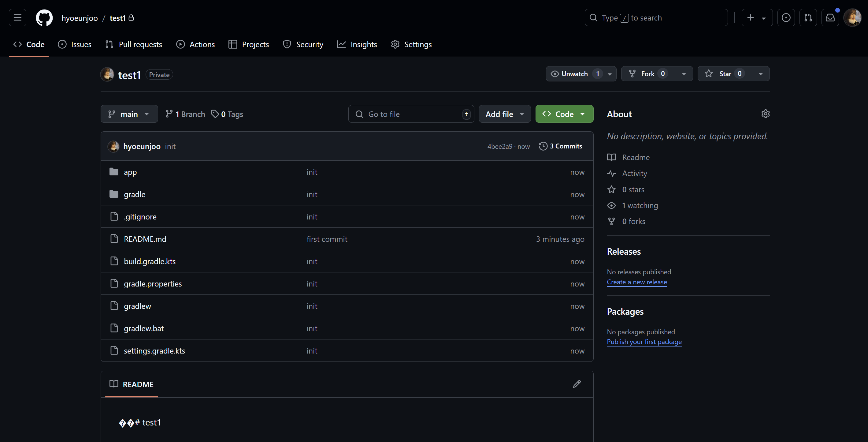Open the issues icon in top header
The image size is (868, 442).
(786, 17)
